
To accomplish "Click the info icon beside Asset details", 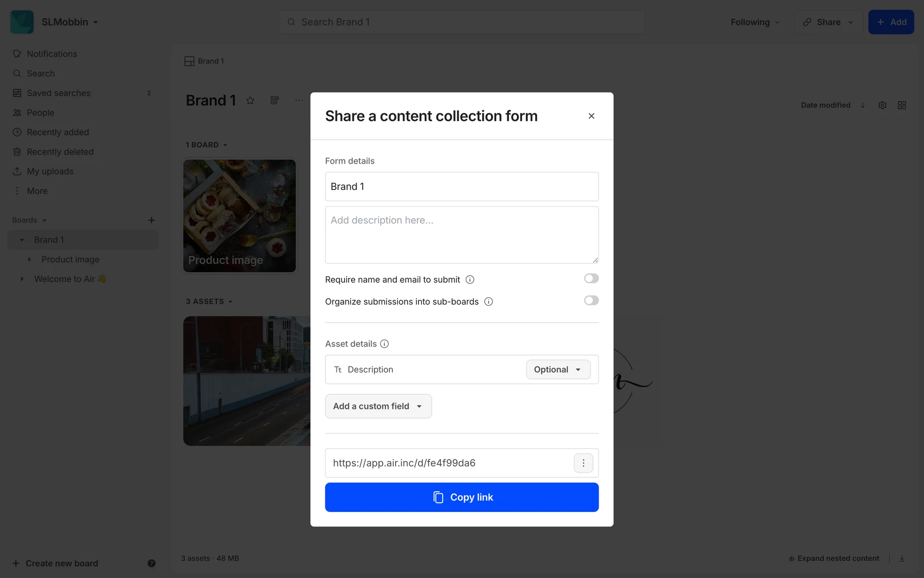I will [x=384, y=344].
